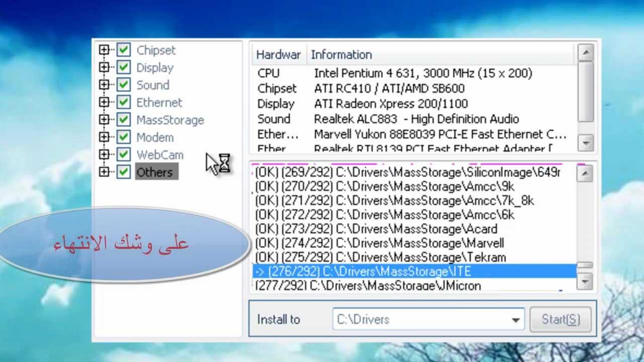
Task: Expand the WebCam tree node
Action: (x=104, y=154)
